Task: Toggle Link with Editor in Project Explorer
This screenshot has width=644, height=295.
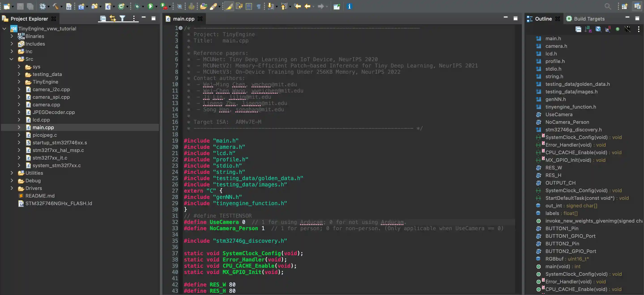Action: [113, 18]
